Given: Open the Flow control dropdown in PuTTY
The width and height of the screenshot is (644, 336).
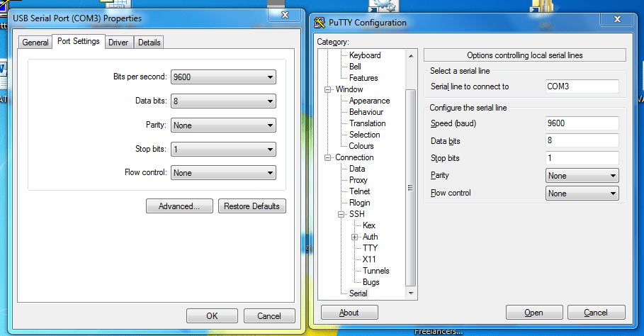Looking at the screenshot, I should tap(582, 194).
